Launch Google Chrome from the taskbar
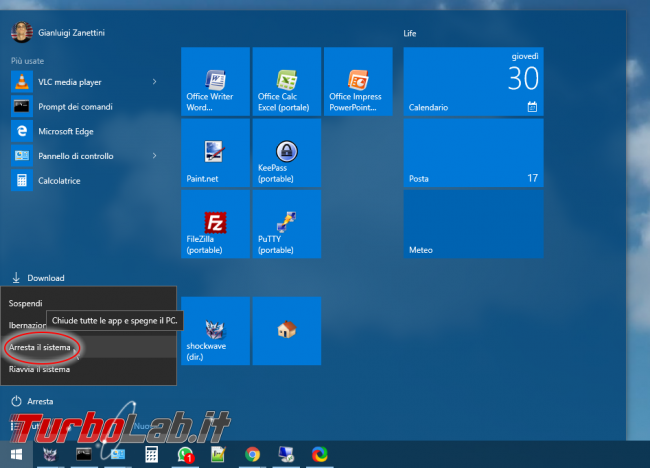650x468 pixels. click(x=252, y=454)
